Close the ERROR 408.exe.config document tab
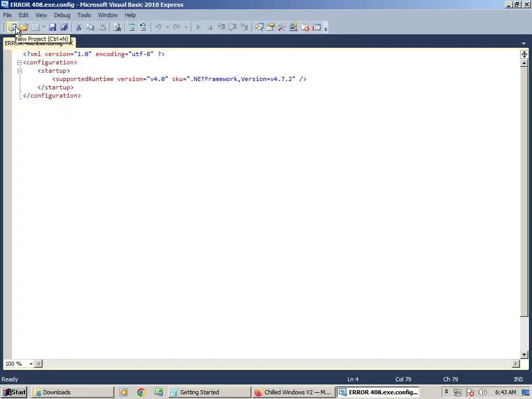This screenshot has width=532, height=399. tap(71, 43)
